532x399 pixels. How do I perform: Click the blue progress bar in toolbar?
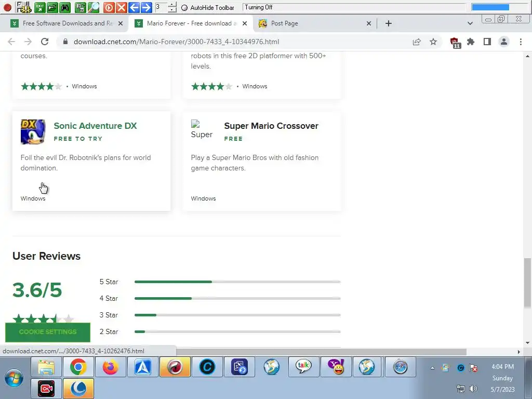click(490, 7)
